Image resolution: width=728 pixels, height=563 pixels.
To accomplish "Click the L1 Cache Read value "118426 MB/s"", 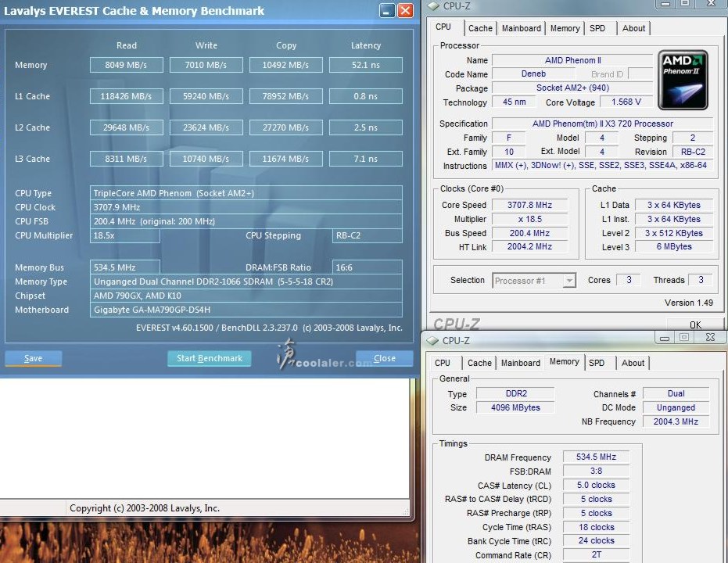I will [x=127, y=96].
